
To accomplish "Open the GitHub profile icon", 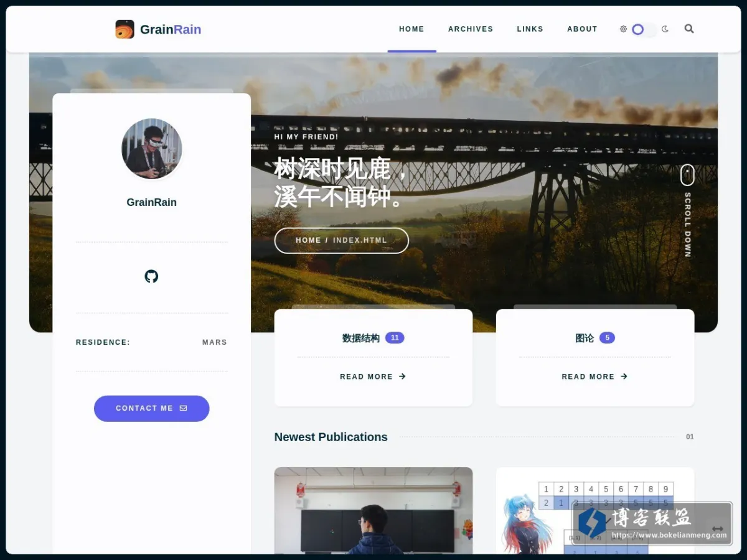I will [x=151, y=276].
